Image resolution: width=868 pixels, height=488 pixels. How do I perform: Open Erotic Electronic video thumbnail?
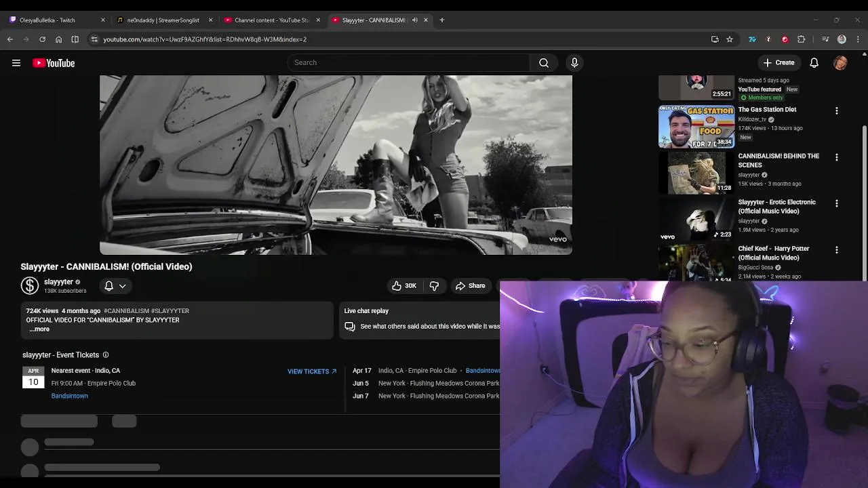tap(696, 219)
